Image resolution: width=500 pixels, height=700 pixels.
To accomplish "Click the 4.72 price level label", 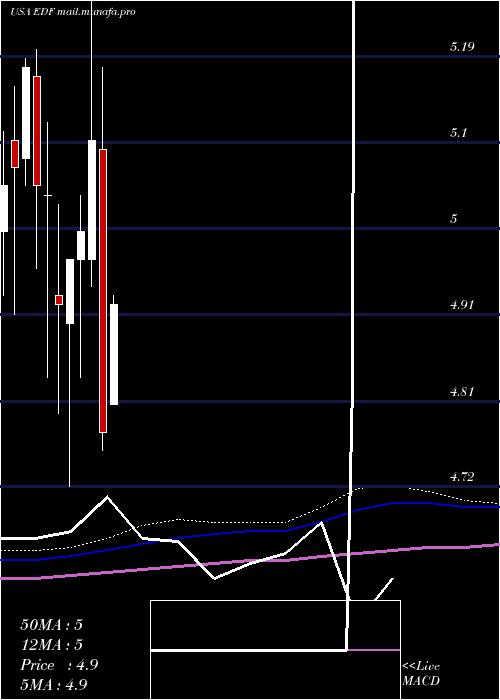I will [x=462, y=477].
